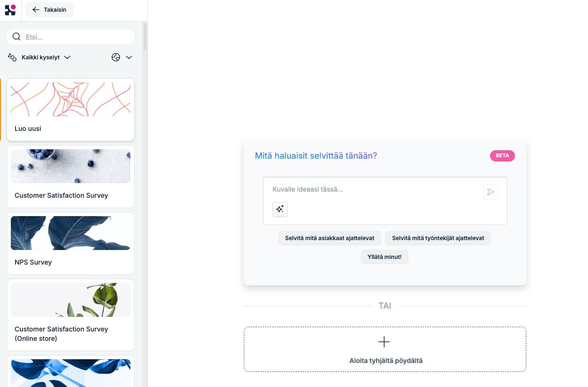Image resolution: width=588 pixels, height=387 pixels.
Task: Focus the Etsi search field
Action: pyautogui.click(x=71, y=37)
